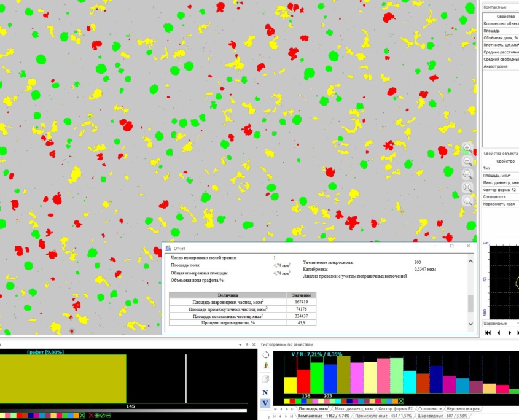This screenshot has width=519, height=420.
Task: Click the crossed box ending the threshold palette
Action: pos(82,415)
